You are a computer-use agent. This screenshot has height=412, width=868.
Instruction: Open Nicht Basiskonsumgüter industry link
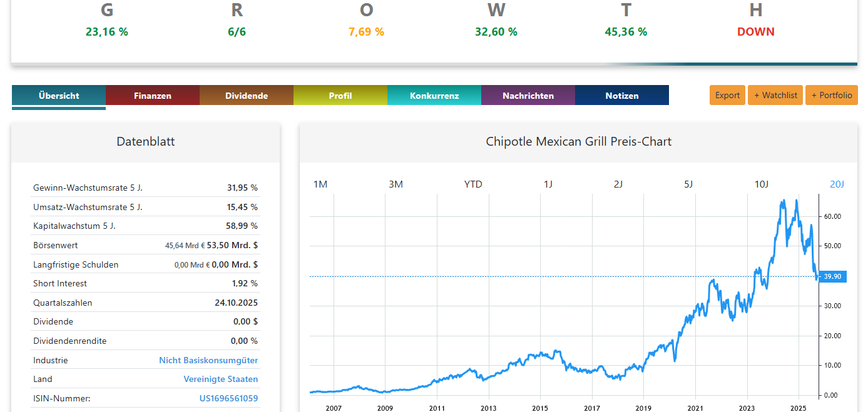(208, 360)
